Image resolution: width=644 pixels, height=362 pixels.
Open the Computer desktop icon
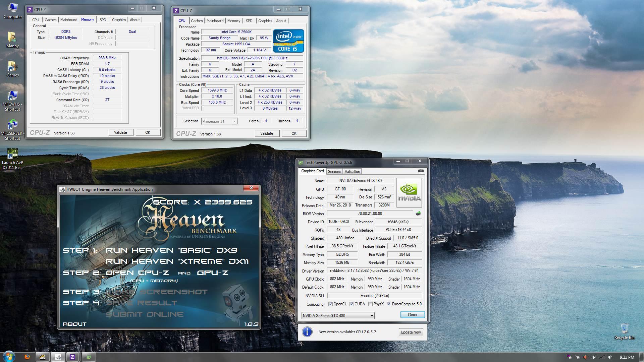12,11
